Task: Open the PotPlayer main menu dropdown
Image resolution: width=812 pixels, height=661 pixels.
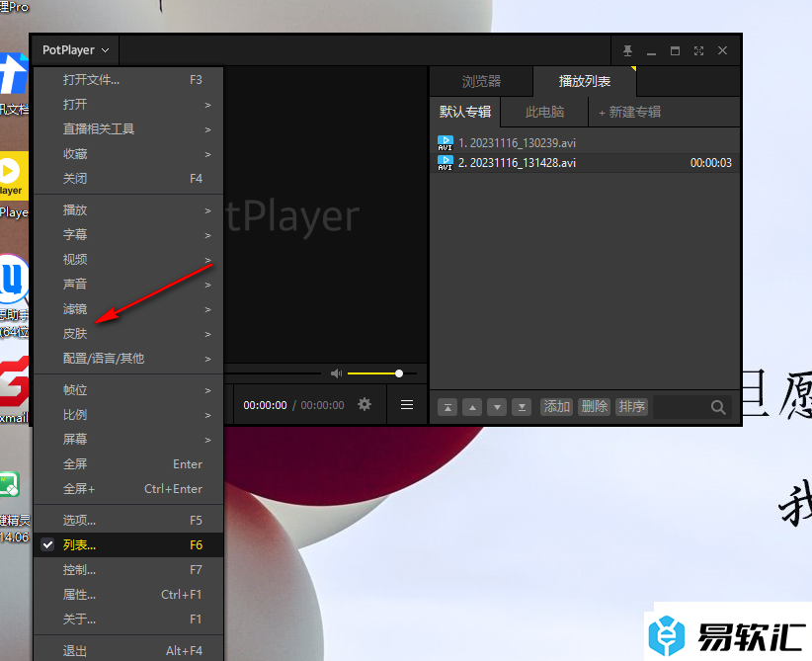Action: [x=76, y=50]
